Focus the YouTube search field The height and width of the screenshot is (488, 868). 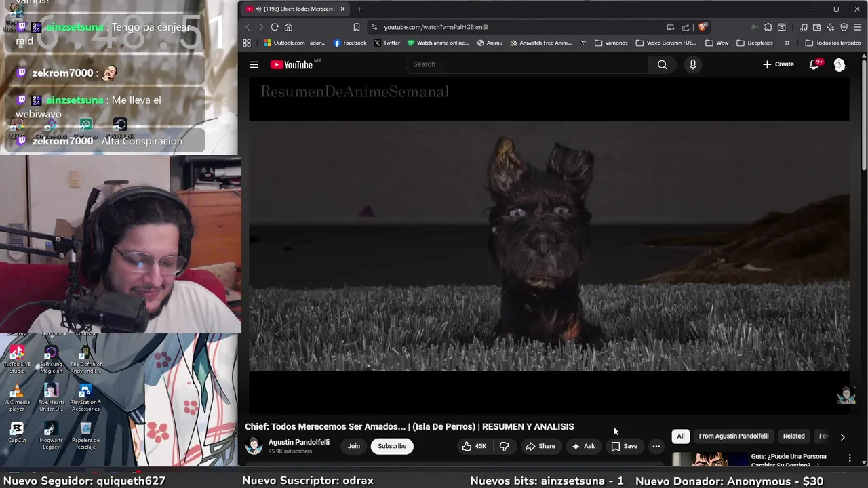click(527, 64)
